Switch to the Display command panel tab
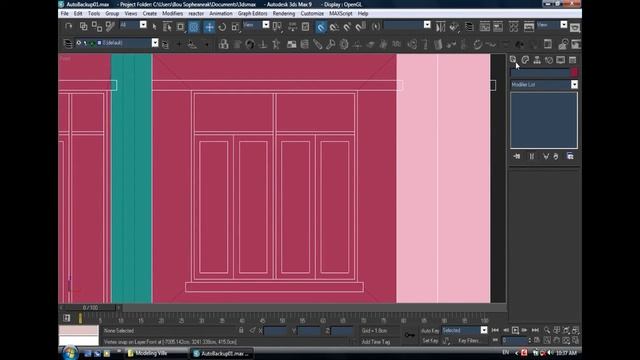640x360 pixels. [x=561, y=60]
